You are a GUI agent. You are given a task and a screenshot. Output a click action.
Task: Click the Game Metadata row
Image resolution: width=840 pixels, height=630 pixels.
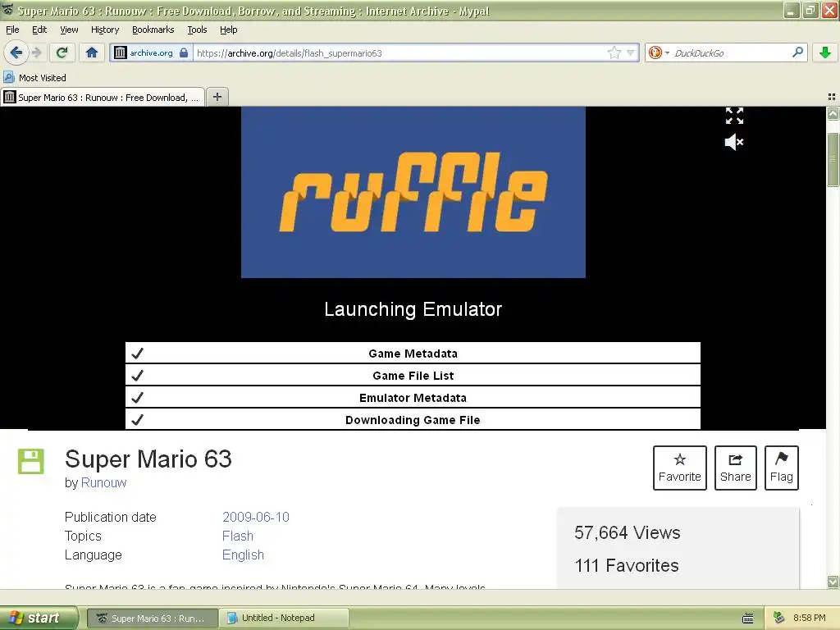pos(413,353)
